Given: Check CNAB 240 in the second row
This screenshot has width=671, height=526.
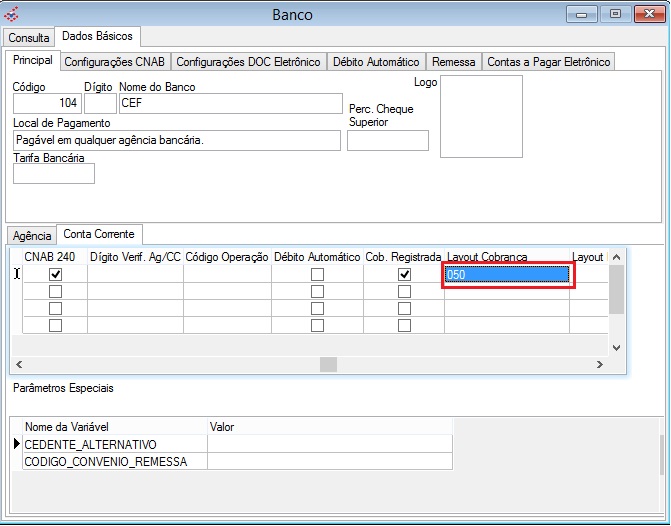Looking at the screenshot, I should pyautogui.click(x=56, y=292).
